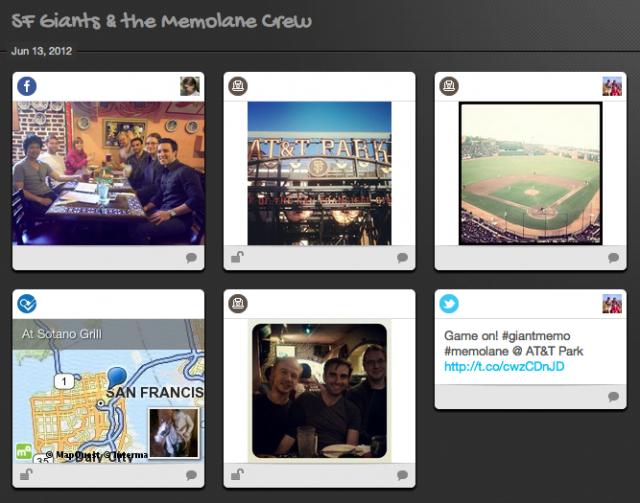Open comments on the Game on tweet card

pyautogui.click(x=613, y=396)
